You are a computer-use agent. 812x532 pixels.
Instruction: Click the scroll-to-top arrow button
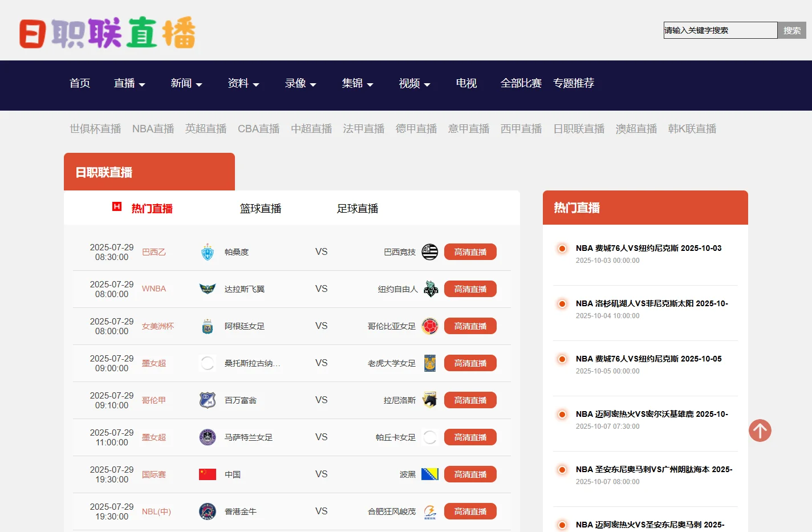point(760,431)
